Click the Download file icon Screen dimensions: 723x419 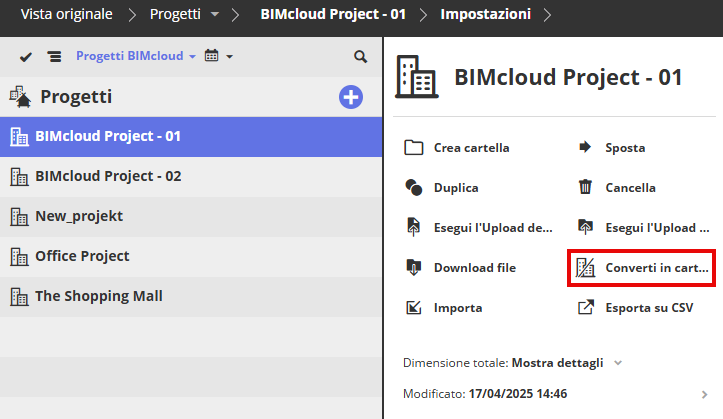(x=414, y=268)
